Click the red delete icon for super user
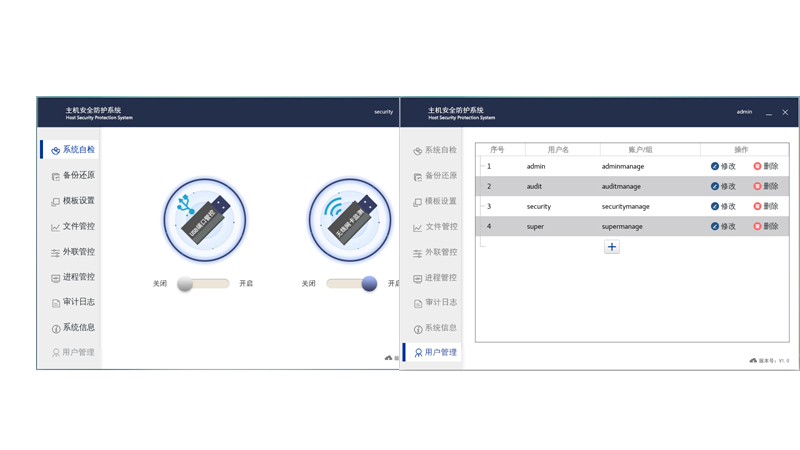 (757, 226)
